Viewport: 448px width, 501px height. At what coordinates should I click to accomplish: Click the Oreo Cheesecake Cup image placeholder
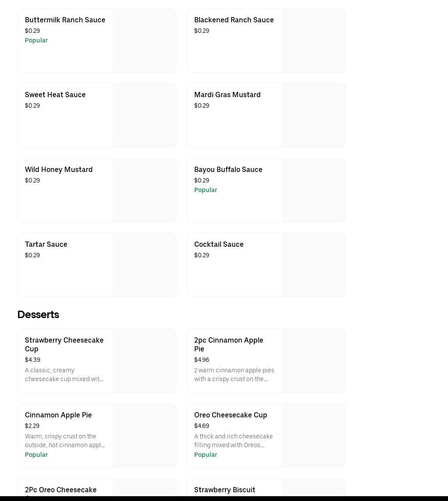point(313,436)
